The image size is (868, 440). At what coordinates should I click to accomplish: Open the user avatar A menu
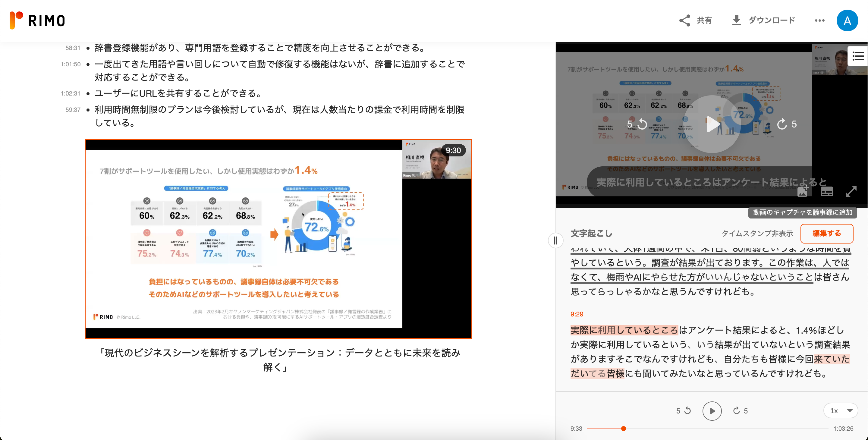pyautogui.click(x=847, y=20)
